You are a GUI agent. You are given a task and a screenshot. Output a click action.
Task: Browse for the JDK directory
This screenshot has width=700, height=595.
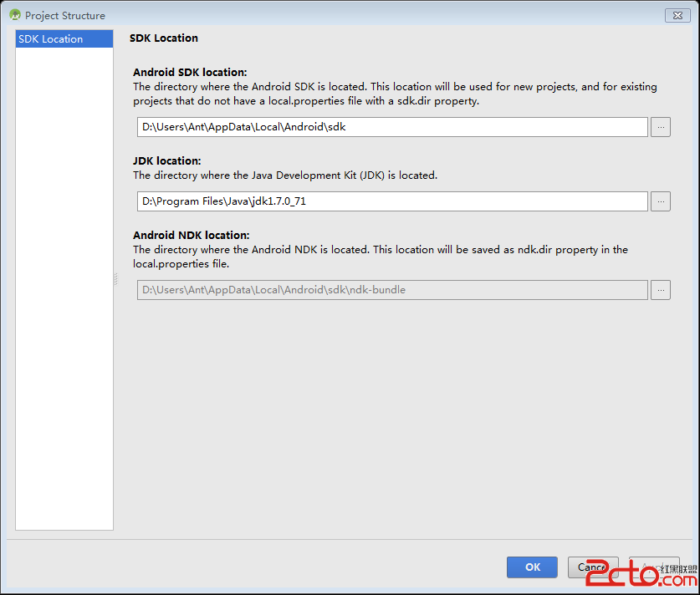click(x=660, y=201)
